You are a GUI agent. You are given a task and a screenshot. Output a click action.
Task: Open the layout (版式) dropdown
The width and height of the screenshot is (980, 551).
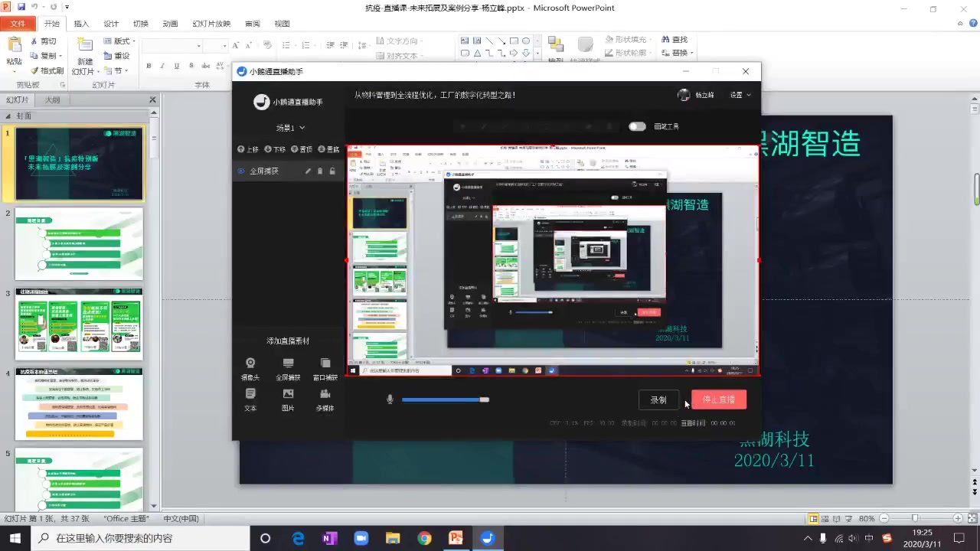(119, 41)
